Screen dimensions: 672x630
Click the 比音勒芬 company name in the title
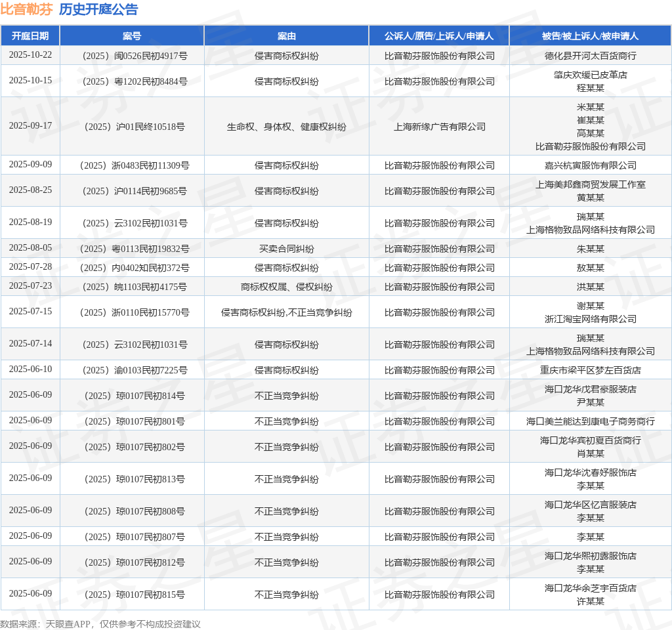pos(26,9)
